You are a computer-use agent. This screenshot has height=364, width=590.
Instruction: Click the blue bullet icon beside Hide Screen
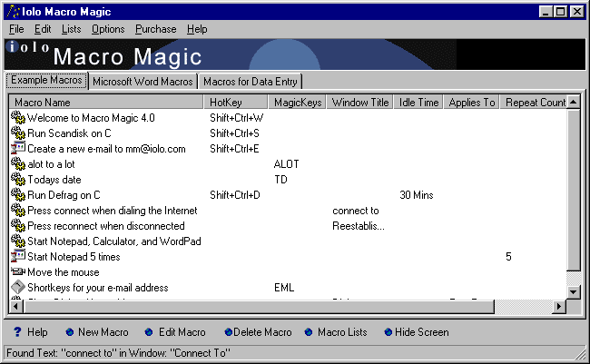tap(388, 332)
